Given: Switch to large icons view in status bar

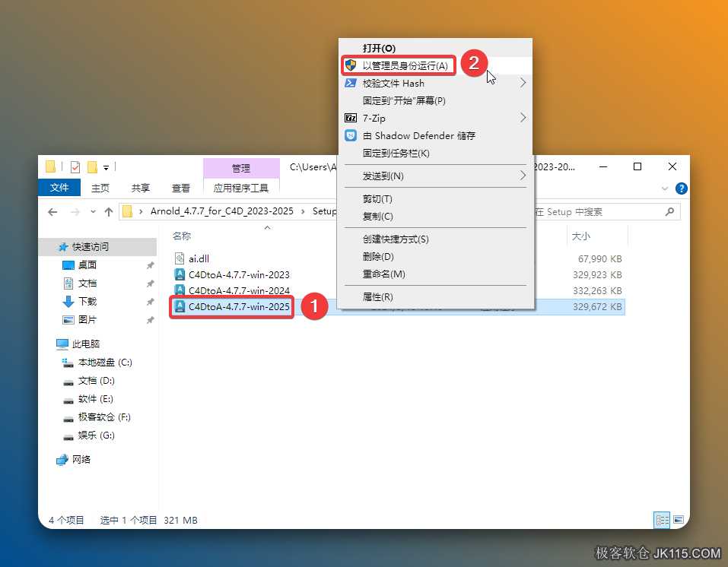Looking at the screenshot, I should 679,520.
